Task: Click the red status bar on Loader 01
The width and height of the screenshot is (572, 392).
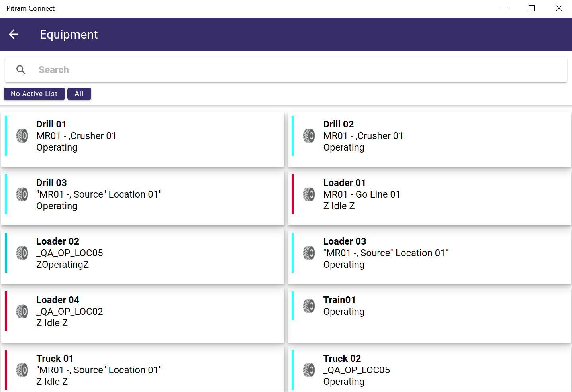Action: [293, 194]
